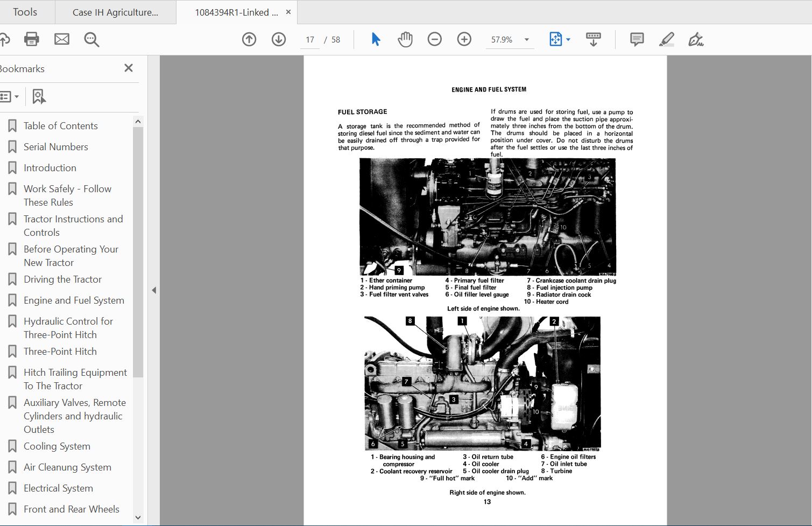812x526 pixels.
Task: Open the zoom level dropdown
Action: pyautogui.click(x=527, y=40)
